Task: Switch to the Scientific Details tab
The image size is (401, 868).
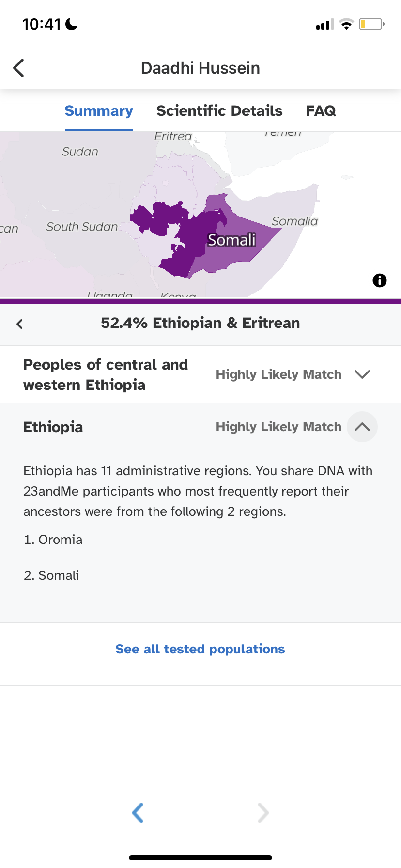Action: point(219,111)
